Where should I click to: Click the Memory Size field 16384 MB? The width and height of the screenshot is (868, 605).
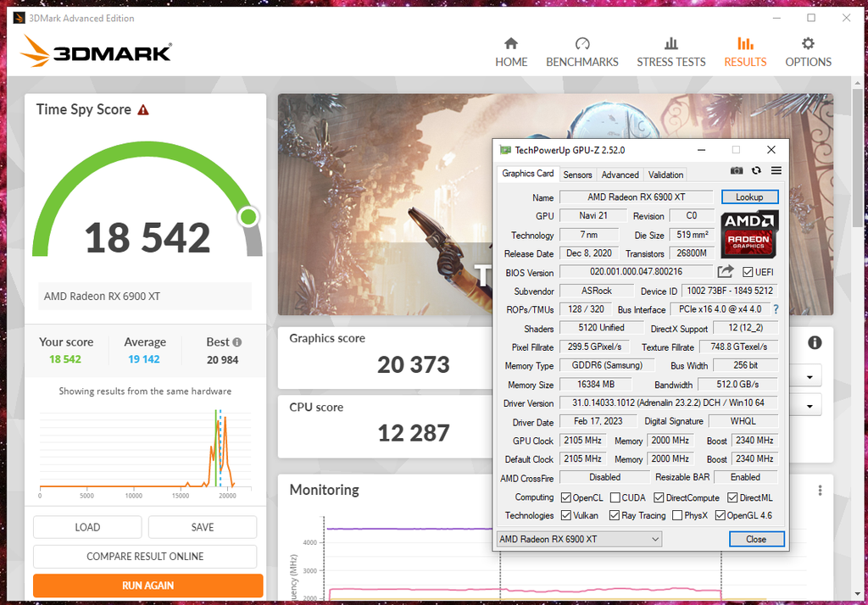point(596,384)
